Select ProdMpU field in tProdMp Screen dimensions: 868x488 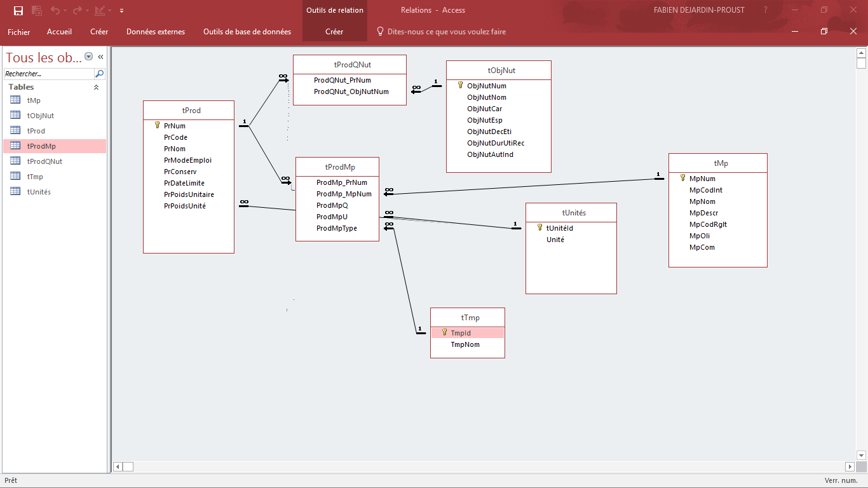(x=332, y=217)
